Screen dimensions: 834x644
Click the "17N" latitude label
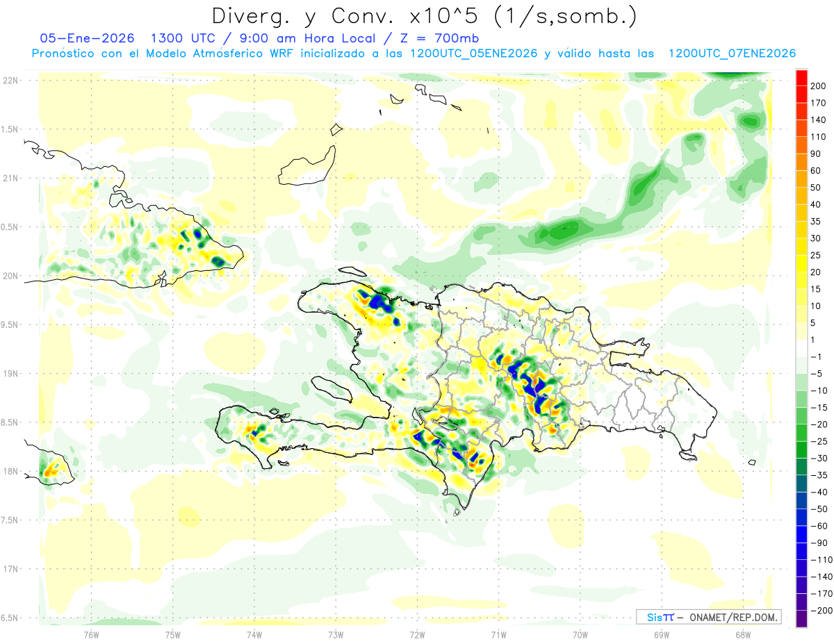(x=12, y=569)
